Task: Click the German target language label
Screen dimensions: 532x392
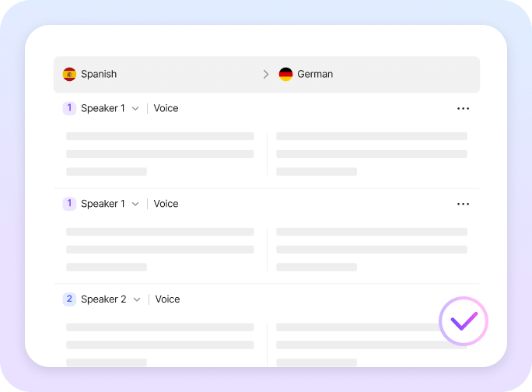Action: point(315,75)
